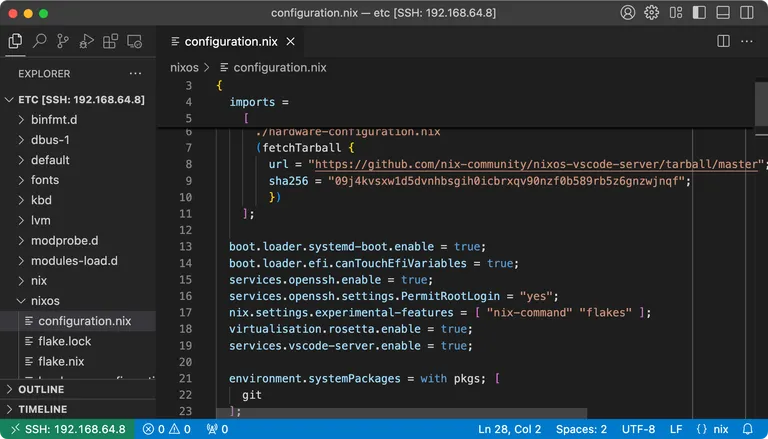Open the Search view icon
This screenshot has width=768, height=439.
(x=39, y=41)
